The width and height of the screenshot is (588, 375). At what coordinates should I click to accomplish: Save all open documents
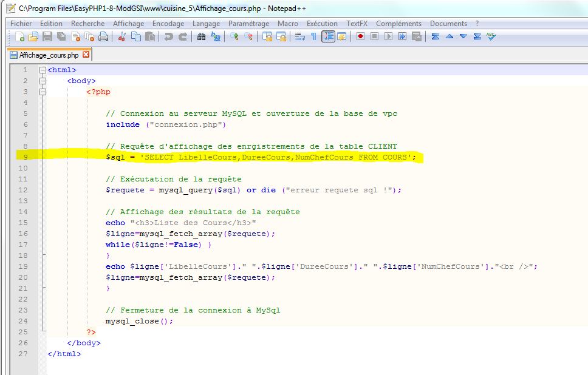click(x=61, y=36)
